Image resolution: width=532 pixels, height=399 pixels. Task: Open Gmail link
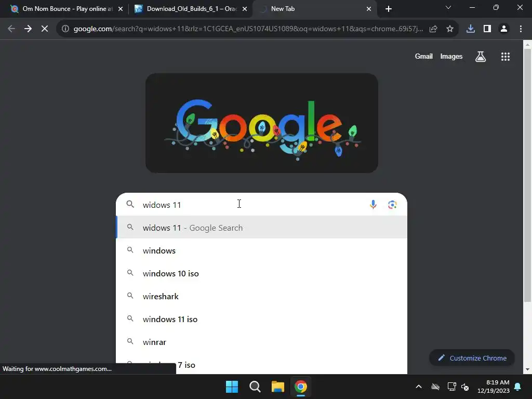click(x=424, y=56)
